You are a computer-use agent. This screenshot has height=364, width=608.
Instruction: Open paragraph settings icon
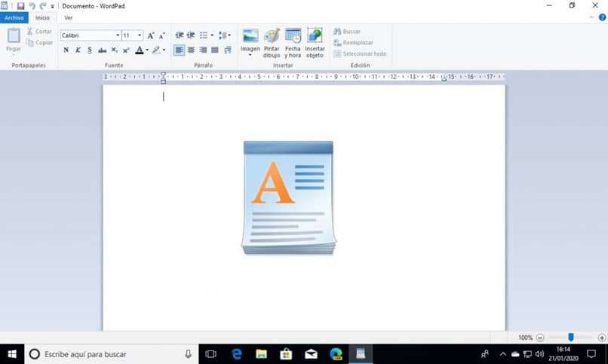[x=228, y=50]
